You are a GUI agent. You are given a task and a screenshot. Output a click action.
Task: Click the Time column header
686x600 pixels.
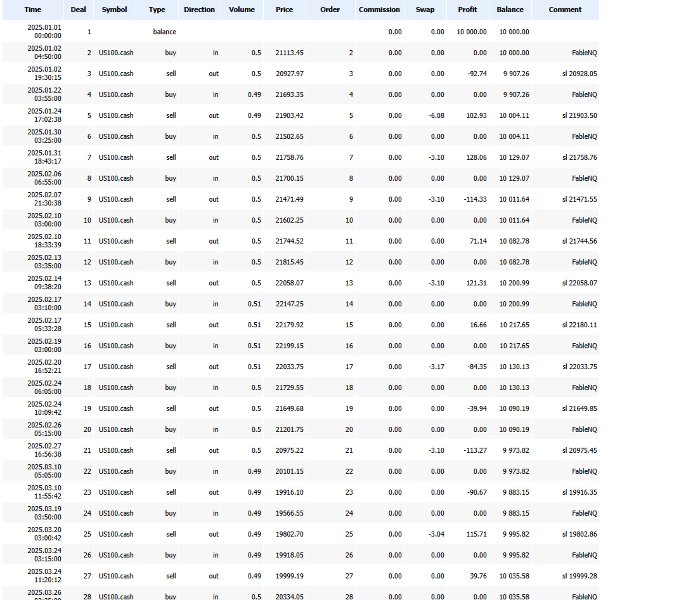33,10
